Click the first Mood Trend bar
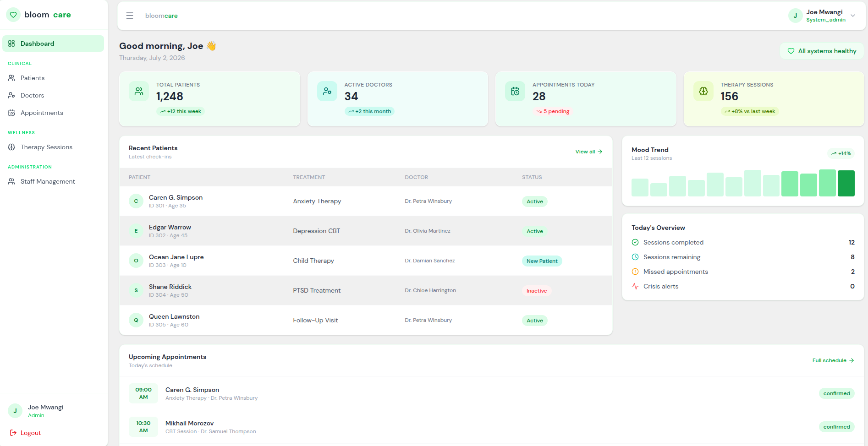 point(640,187)
